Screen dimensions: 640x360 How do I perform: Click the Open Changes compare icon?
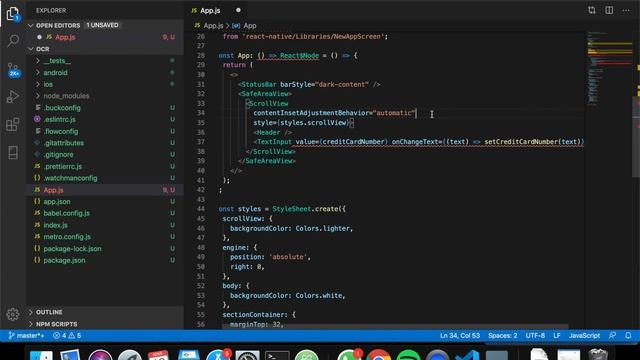591,10
